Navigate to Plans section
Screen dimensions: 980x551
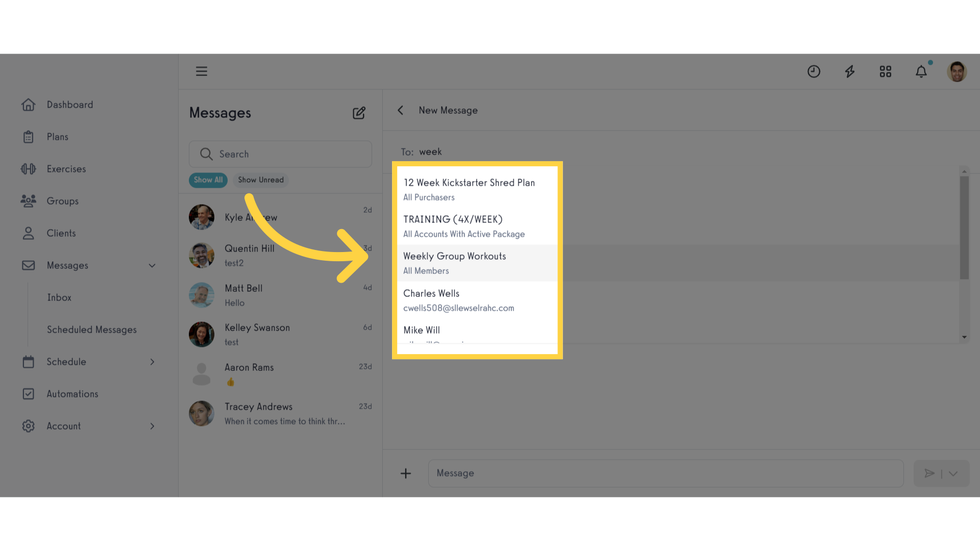[x=57, y=137]
